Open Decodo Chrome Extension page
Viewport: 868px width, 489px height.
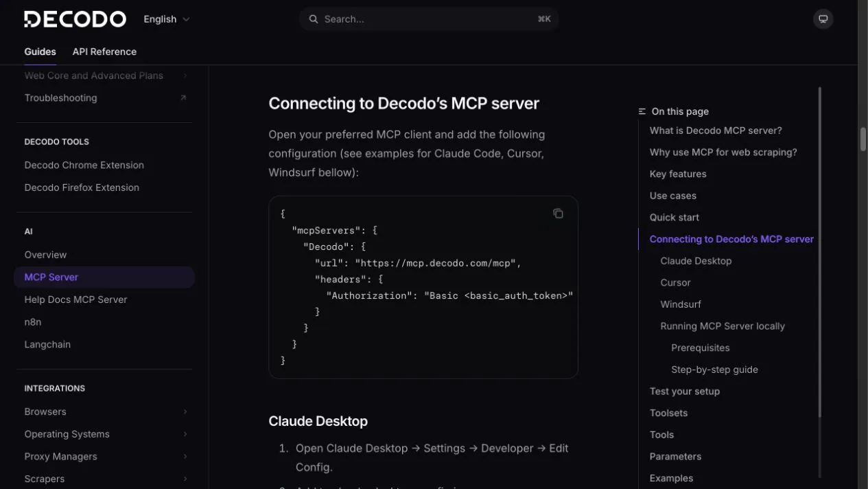pyautogui.click(x=84, y=165)
